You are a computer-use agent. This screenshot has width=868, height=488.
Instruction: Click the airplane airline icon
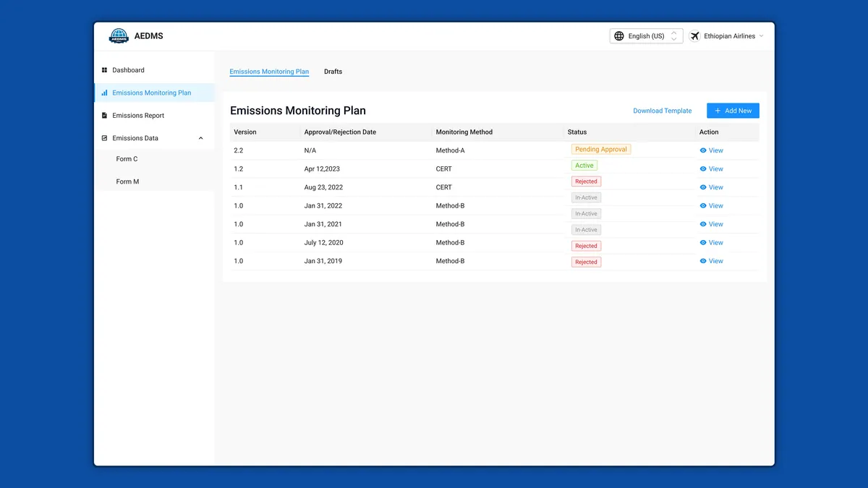(695, 36)
